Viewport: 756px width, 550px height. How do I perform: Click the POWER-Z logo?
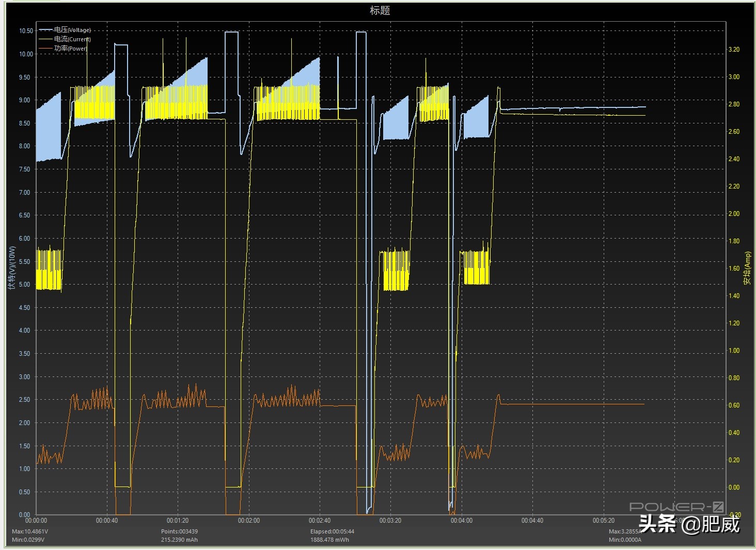coord(676,507)
